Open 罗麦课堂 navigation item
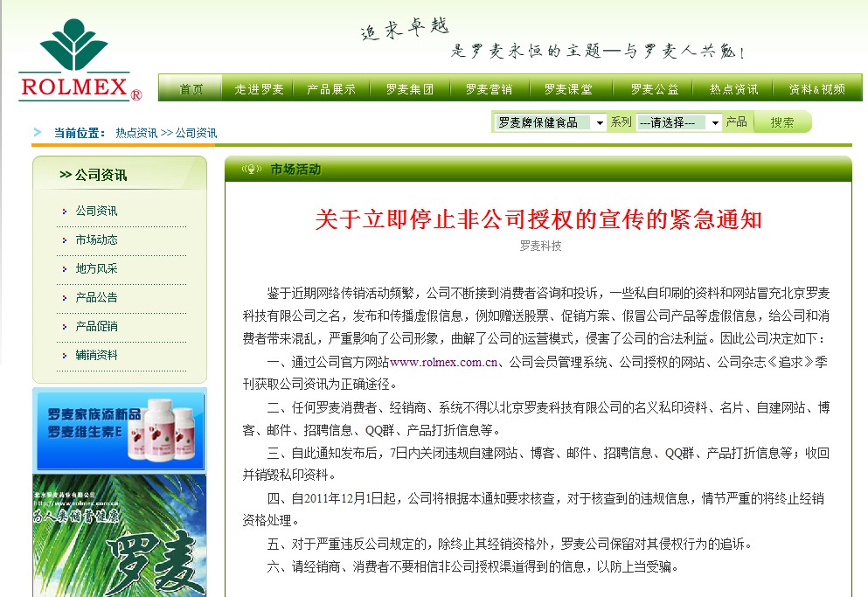The width and height of the screenshot is (868, 597). tap(568, 88)
